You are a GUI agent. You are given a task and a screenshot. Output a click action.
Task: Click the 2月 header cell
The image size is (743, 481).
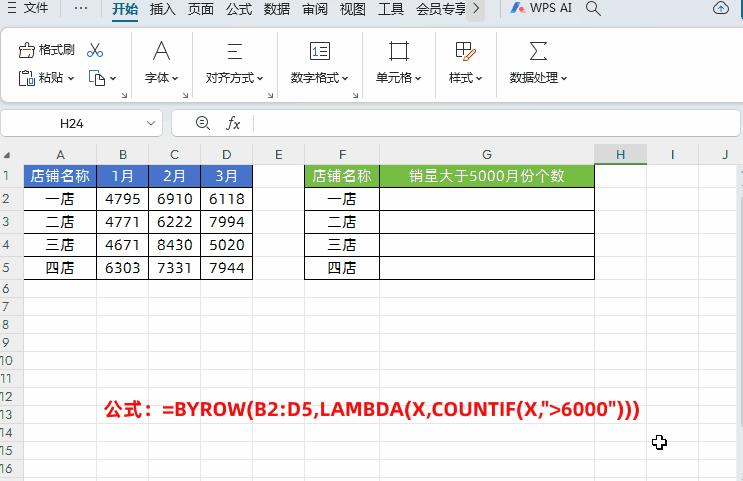(x=174, y=176)
